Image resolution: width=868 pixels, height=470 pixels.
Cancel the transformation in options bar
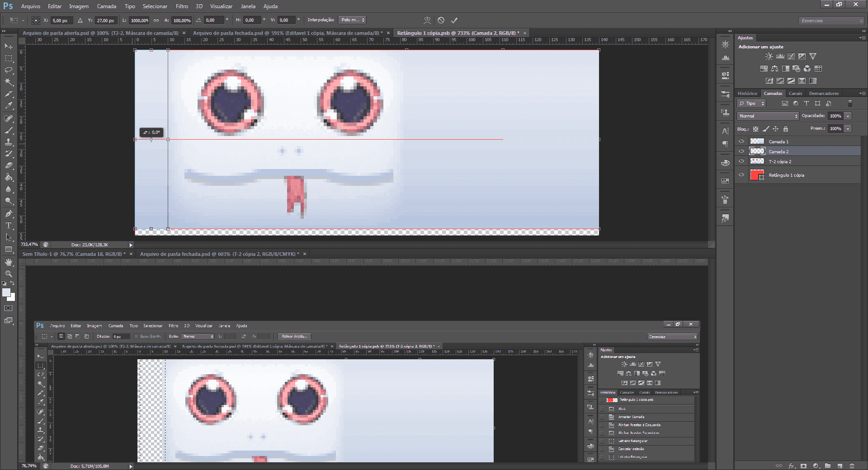(x=441, y=20)
